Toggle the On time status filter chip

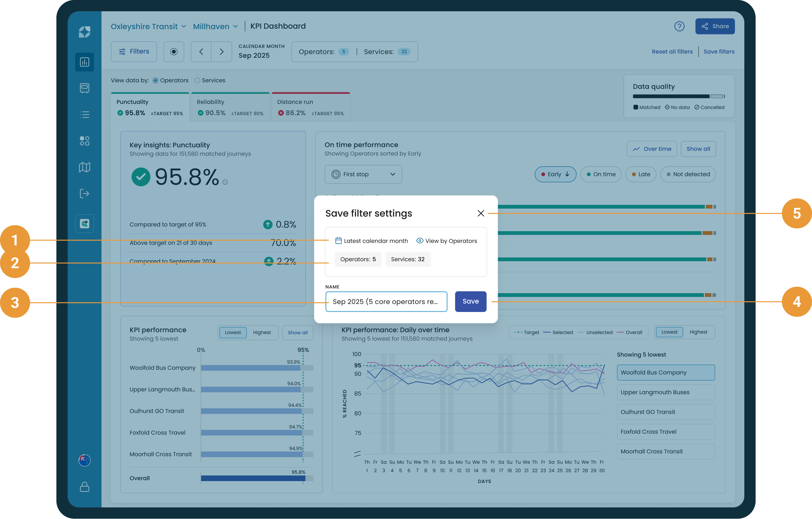(x=601, y=174)
